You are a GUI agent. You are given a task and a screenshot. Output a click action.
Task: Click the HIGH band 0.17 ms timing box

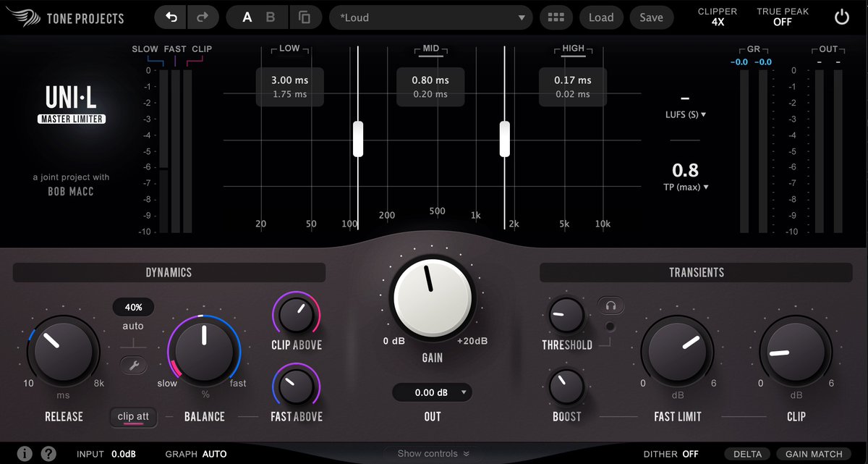[573, 87]
